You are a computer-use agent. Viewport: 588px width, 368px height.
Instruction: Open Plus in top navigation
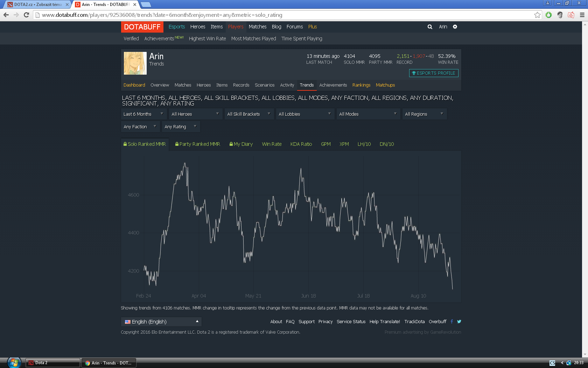[x=313, y=27]
